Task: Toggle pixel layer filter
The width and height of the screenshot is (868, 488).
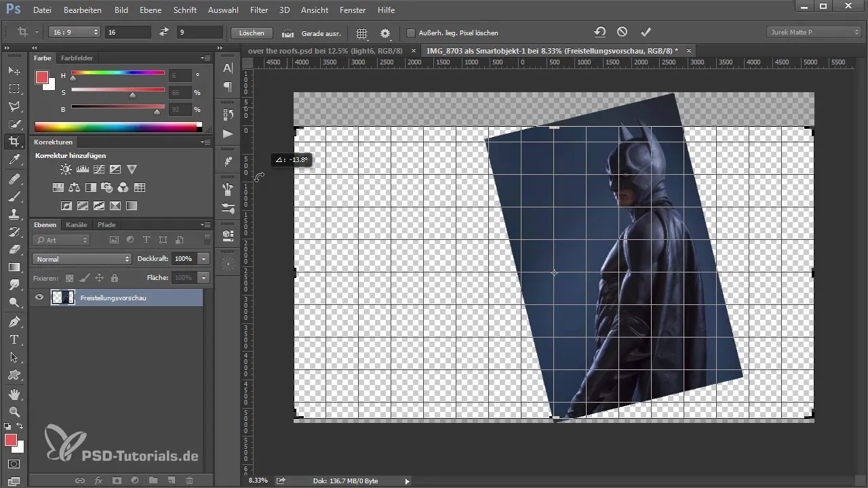Action: (x=113, y=240)
